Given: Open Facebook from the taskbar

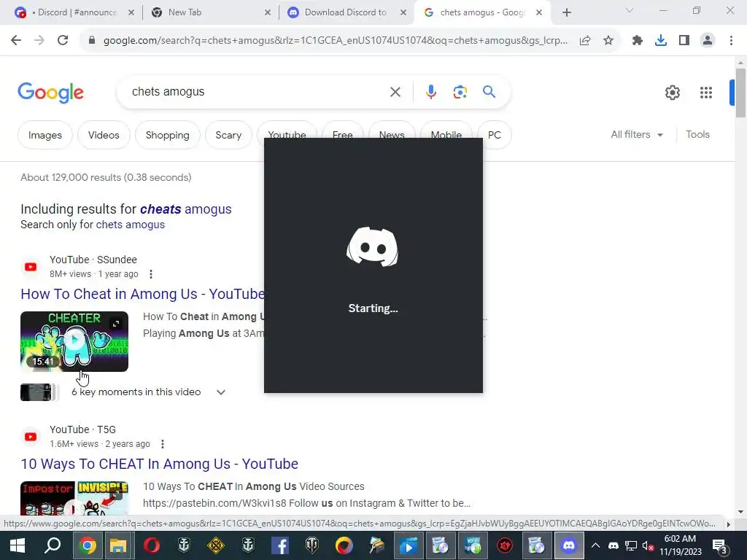Looking at the screenshot, I should [279, 545].
